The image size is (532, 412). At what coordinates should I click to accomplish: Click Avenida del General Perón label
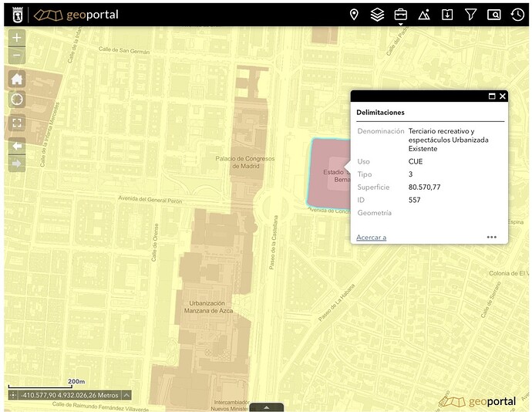(150, 199)
